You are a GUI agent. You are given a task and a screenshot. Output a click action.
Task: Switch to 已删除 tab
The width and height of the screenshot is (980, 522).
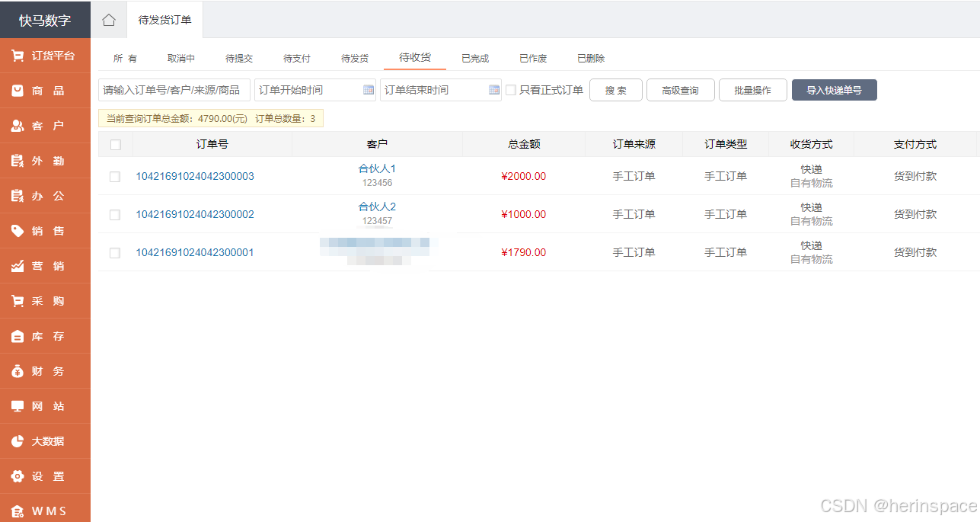[x=591, y=59]
